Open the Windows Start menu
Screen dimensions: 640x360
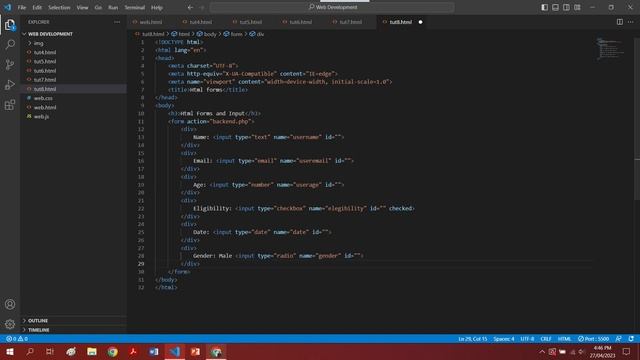click(10, 351)
